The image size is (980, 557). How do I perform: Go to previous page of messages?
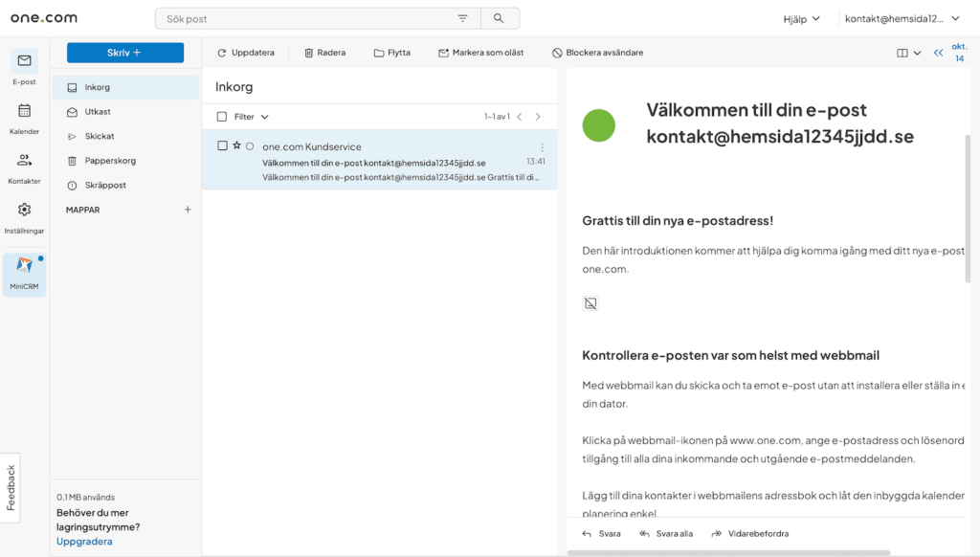point(520,117)
